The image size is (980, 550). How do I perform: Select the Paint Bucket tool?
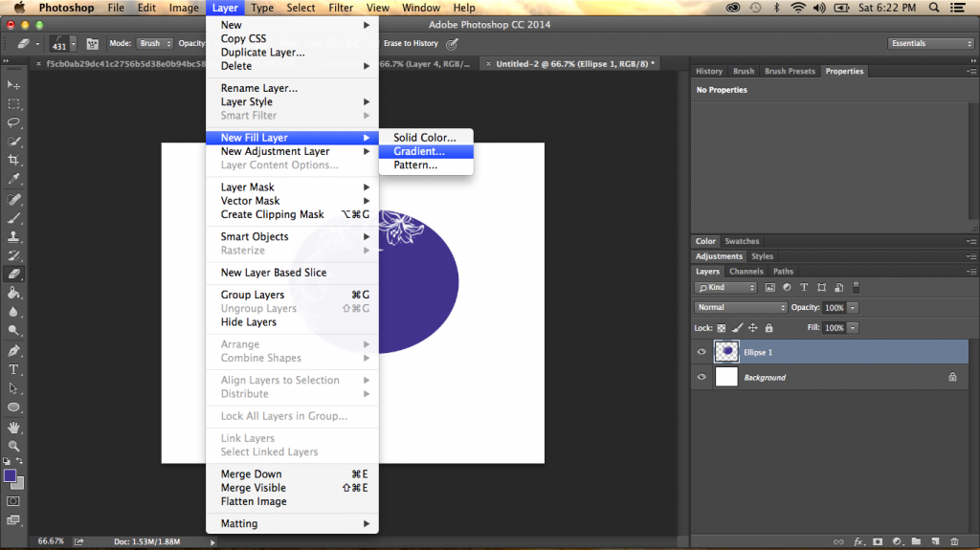13,293
